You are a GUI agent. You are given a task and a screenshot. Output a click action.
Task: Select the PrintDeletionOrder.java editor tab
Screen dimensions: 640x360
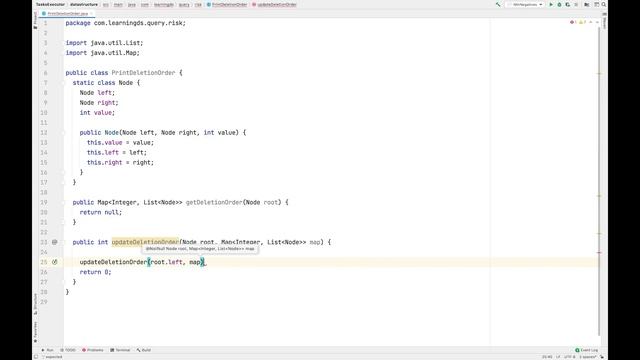[68, 13]
